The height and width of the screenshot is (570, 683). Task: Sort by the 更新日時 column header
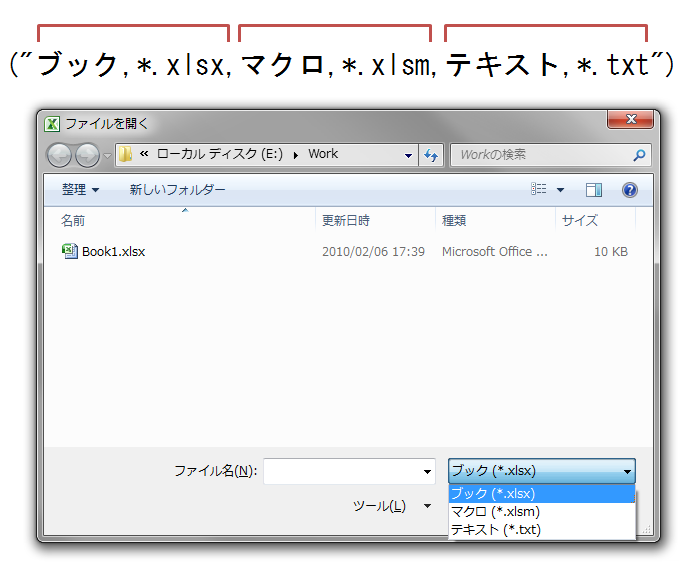coord(345,220)
